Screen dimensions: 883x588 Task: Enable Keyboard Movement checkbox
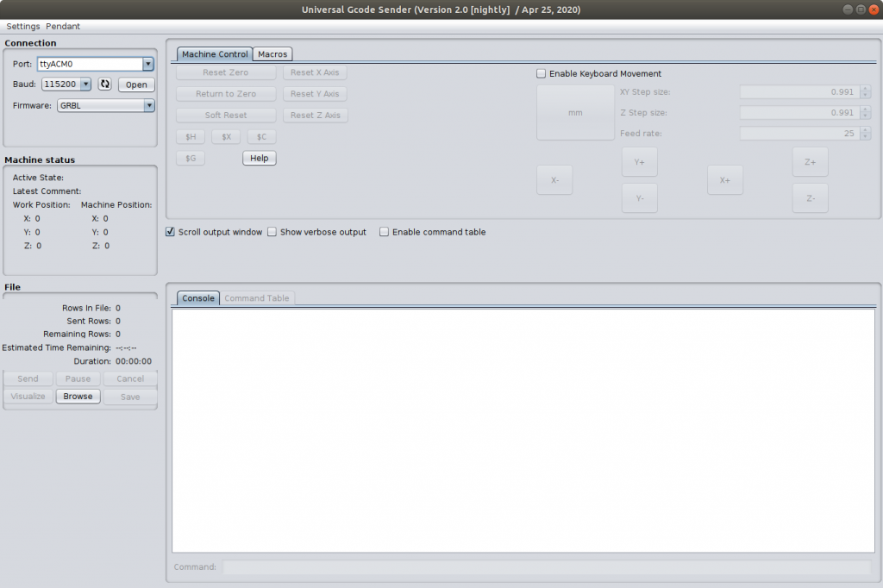pos(542,74)
